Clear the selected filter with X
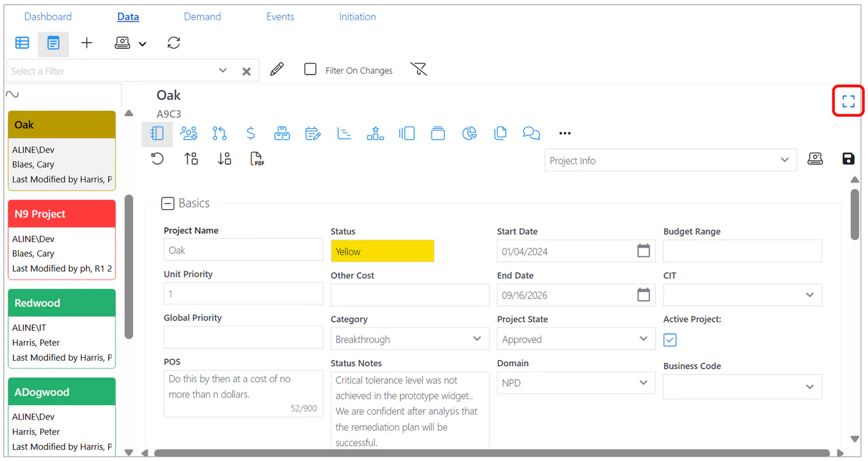 pyautogui.click(x=246, y=71)
